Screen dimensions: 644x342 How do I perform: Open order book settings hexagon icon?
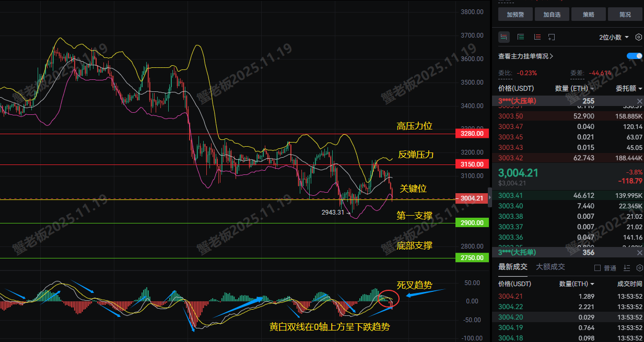[639, 37]
